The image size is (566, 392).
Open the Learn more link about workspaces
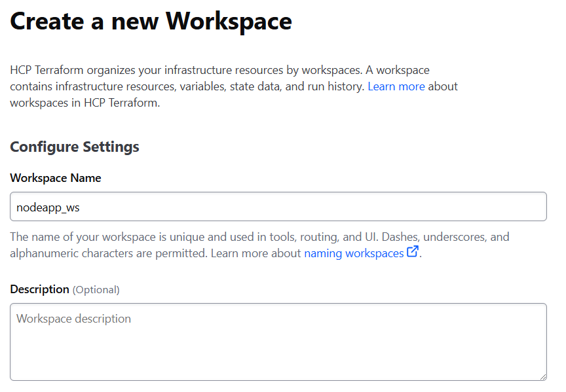(x=396, y=86)
